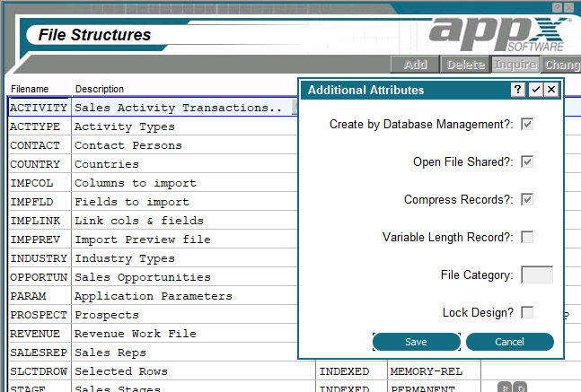
Task: Select the INDUSTRY filename row
Action: point(40,258)
